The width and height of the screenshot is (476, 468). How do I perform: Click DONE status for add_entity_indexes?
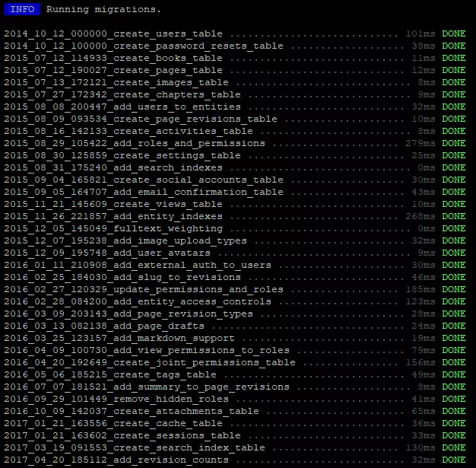[454, 216]
